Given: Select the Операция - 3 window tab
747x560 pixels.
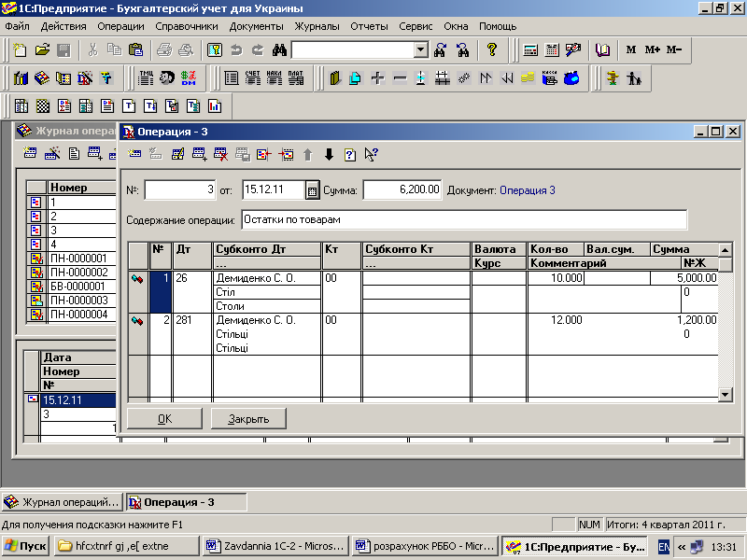Looking at the screenshot, I should pos(187,502).
